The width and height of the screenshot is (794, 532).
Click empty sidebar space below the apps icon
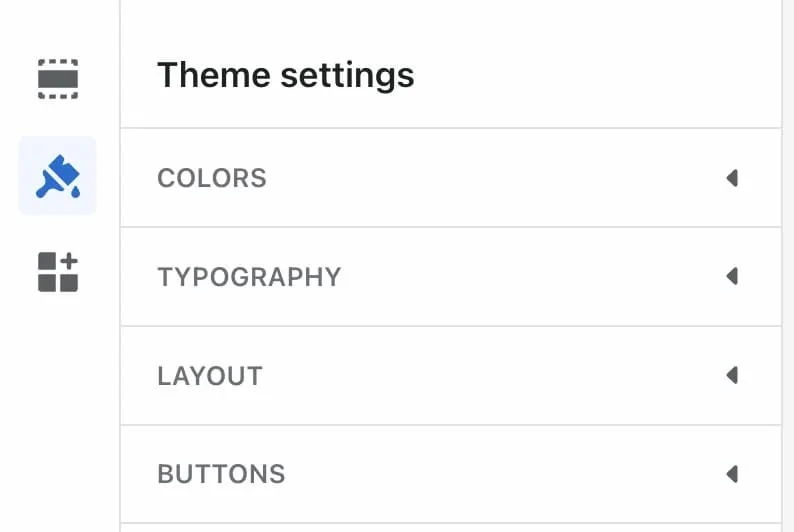pos(58,420)
